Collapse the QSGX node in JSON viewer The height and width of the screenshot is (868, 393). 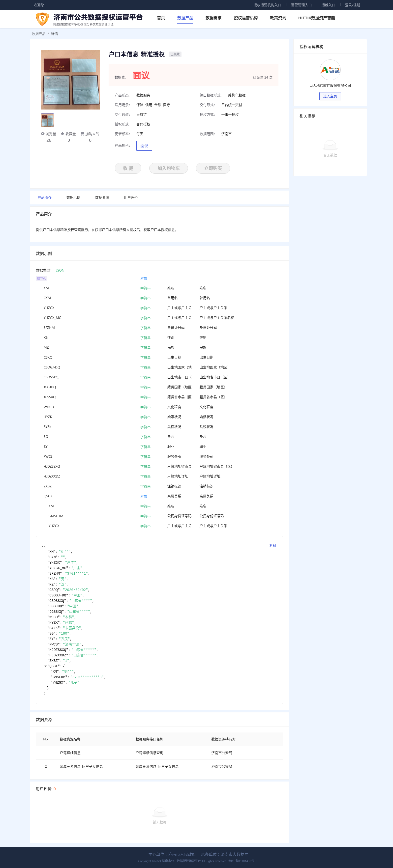coord(46,666)
